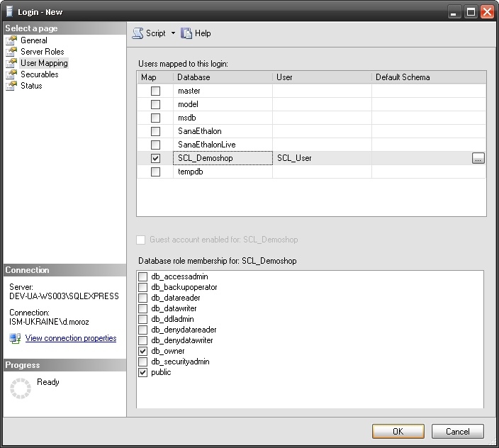Tick the SanaEthalonLive map checkbox
499x448 pixels.
point(155,145)
